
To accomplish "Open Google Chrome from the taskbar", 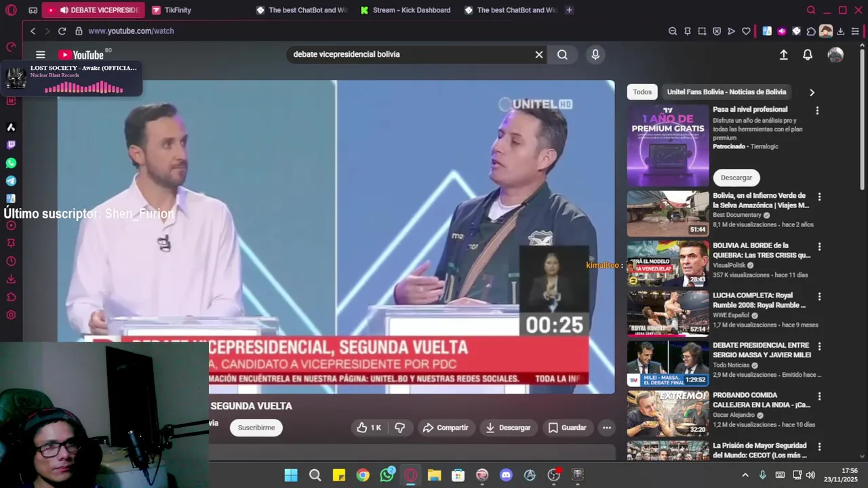I will coord(363,475).
